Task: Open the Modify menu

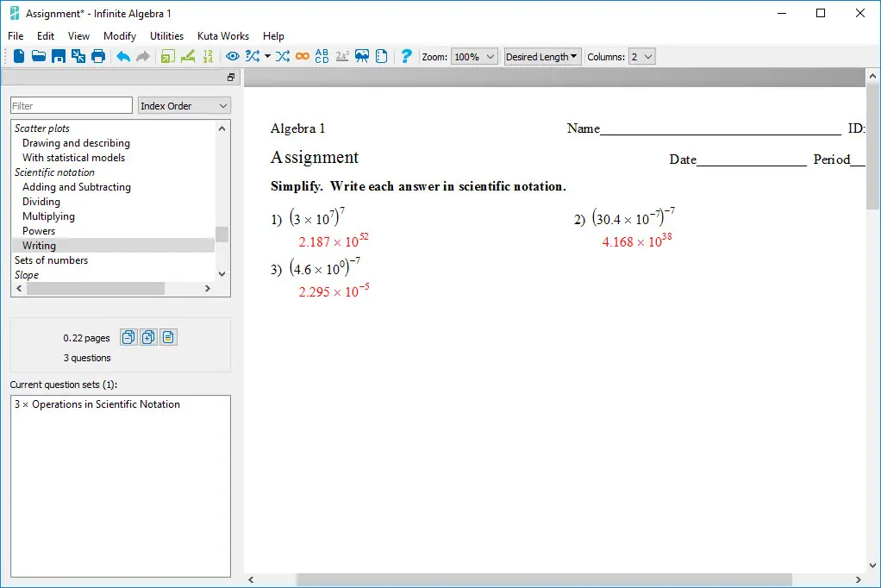Action: click(x=120, y=36)
